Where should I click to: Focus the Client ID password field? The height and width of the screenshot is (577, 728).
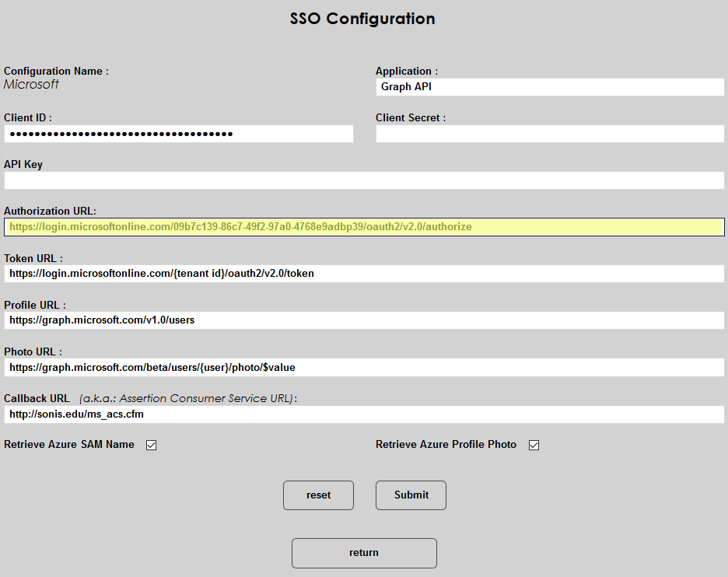(x=178, y=134)
